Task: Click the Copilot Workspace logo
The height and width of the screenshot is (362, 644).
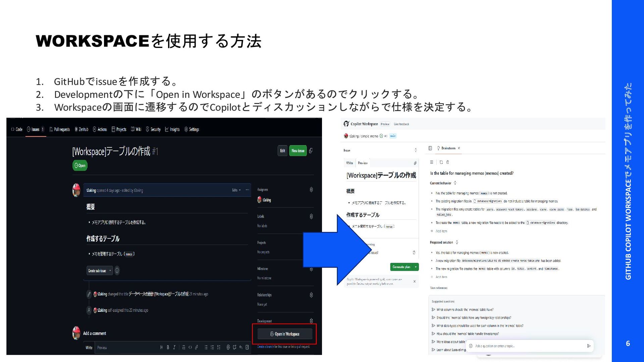Action: click(346, 124)
